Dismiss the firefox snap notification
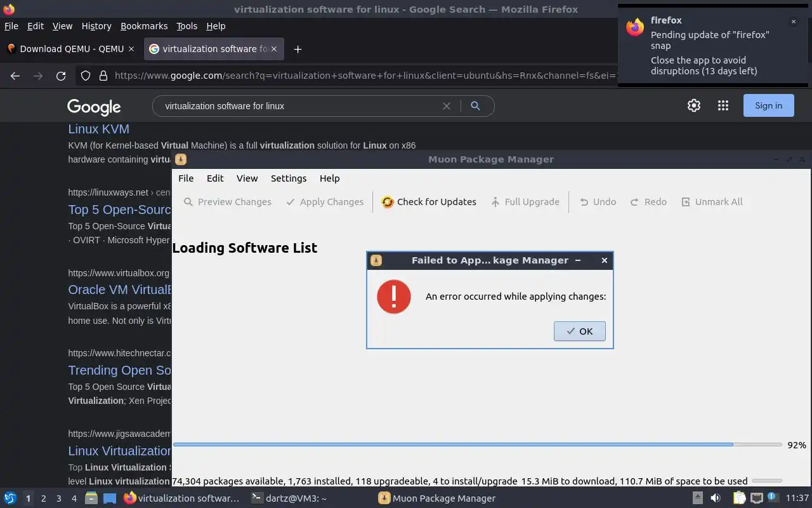Screen dimensions: 812x508 pyautogui.click(x=793, y=22)
